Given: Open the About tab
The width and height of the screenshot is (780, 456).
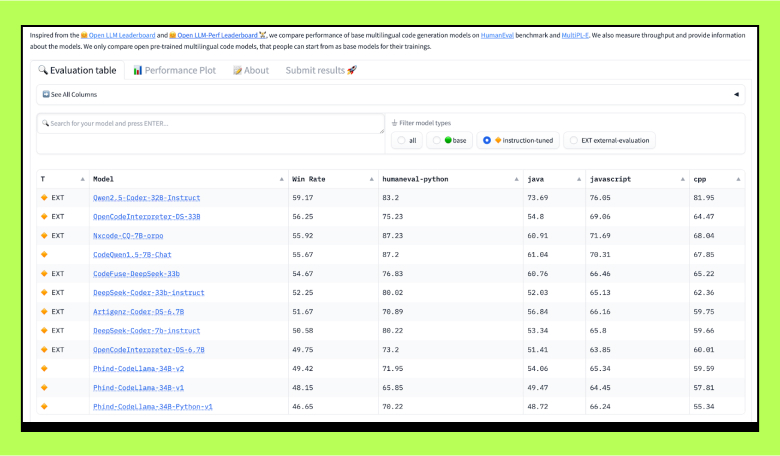Looking at the screenshot, I should [251, 70].
